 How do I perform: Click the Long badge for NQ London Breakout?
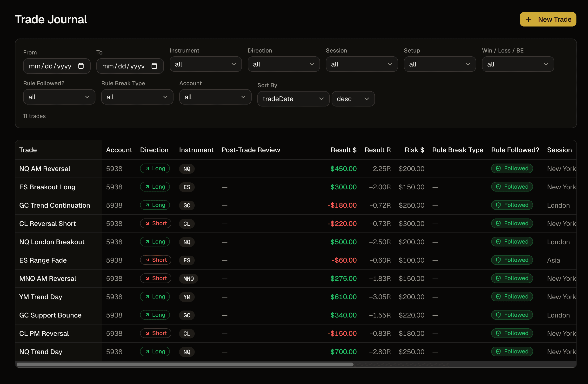point(155,242)
